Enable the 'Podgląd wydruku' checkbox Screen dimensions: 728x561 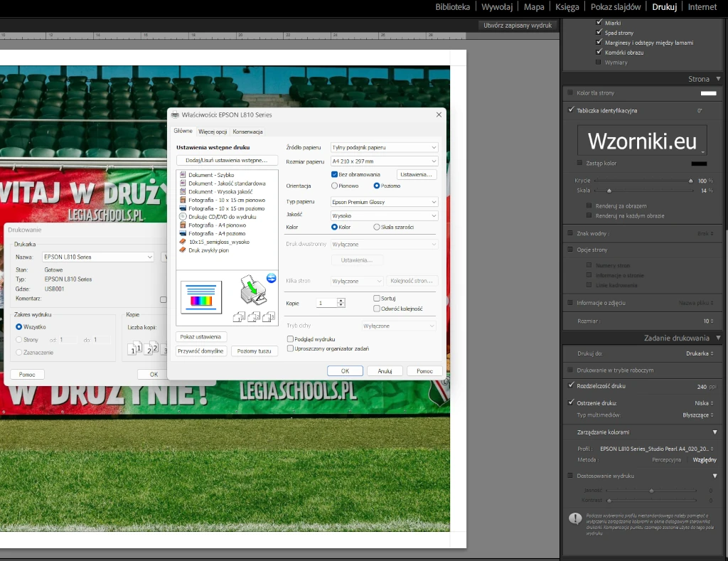click(x=290, y=339)
